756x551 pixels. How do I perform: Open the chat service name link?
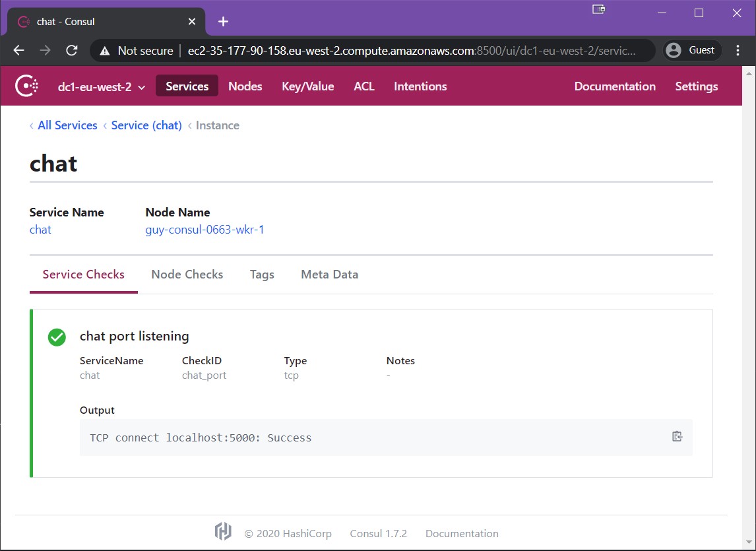tap(40, 230)
